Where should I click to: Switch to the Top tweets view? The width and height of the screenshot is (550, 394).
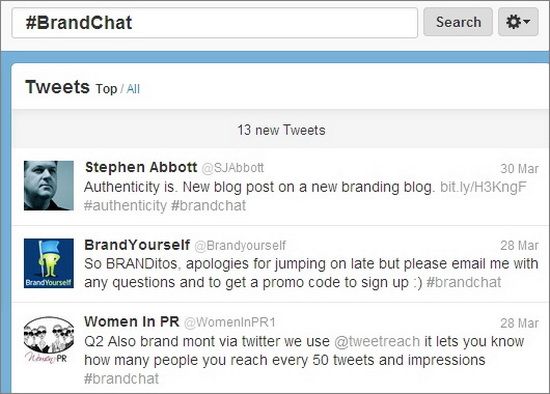point(106,89)
